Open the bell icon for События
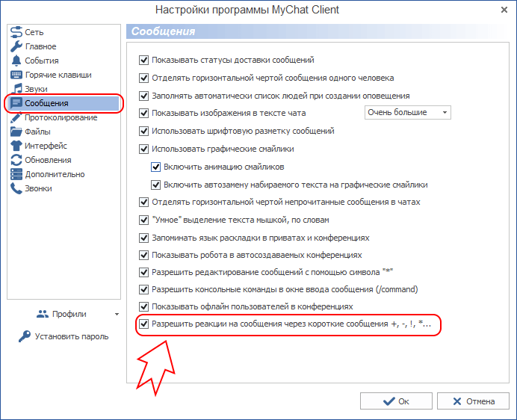 click(x=16, y=61)
